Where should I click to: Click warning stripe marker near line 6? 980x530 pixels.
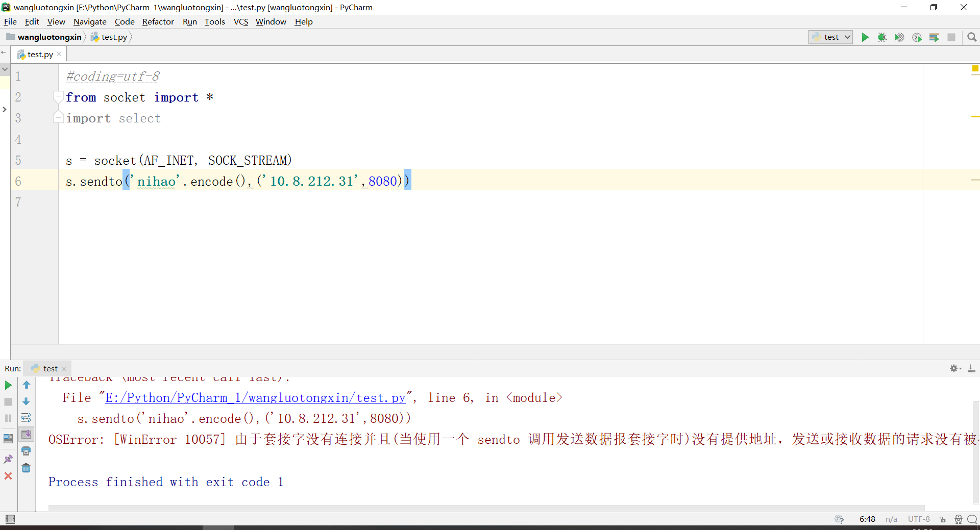click(x=975, y=180)
